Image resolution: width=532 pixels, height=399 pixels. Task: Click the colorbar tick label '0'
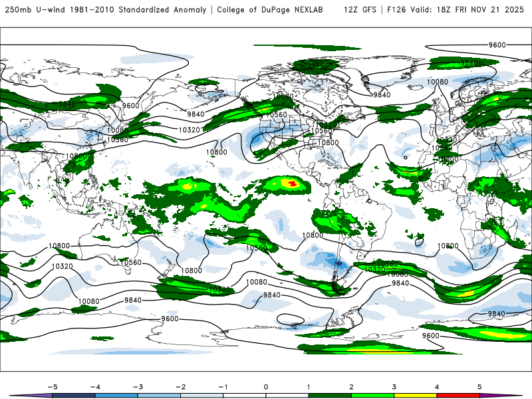tap(266, 387)
